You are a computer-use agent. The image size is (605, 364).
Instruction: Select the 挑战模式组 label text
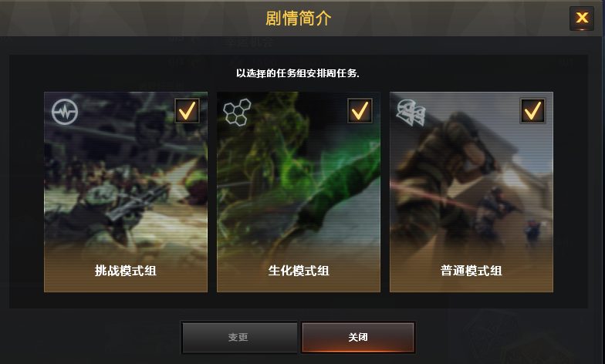coord(126,271)
